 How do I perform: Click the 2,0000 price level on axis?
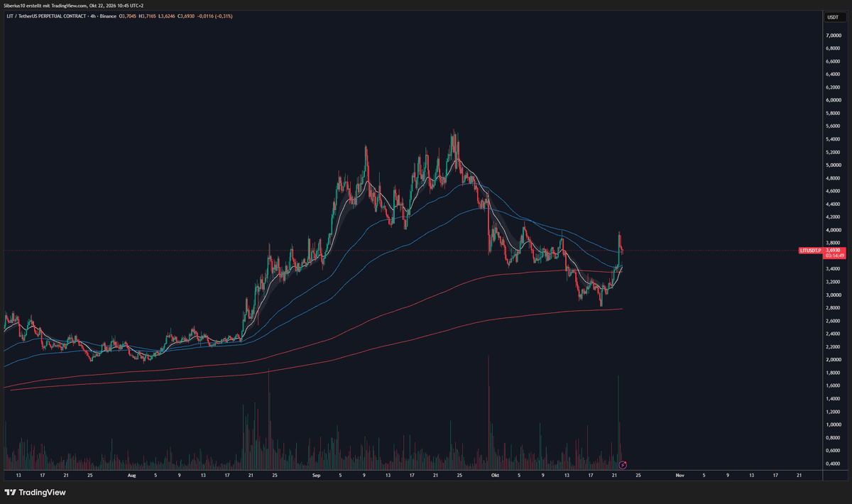tap(834, 360)
